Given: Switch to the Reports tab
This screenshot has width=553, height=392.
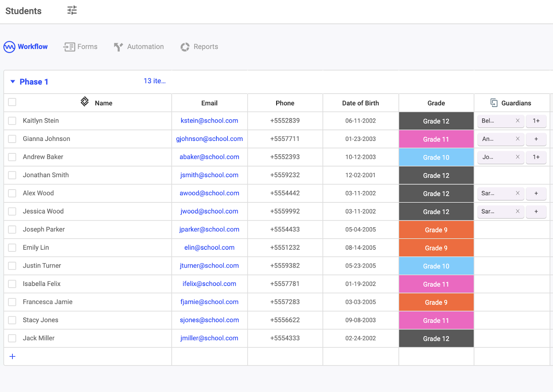Looking at the screenshot, I should (199, 47).
